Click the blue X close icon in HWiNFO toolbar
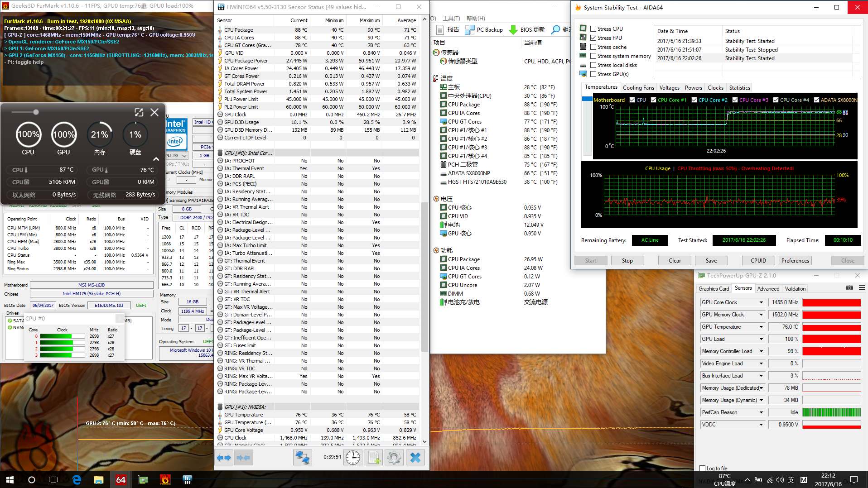This screenshot has width=868, height=488. click(415, 458)
